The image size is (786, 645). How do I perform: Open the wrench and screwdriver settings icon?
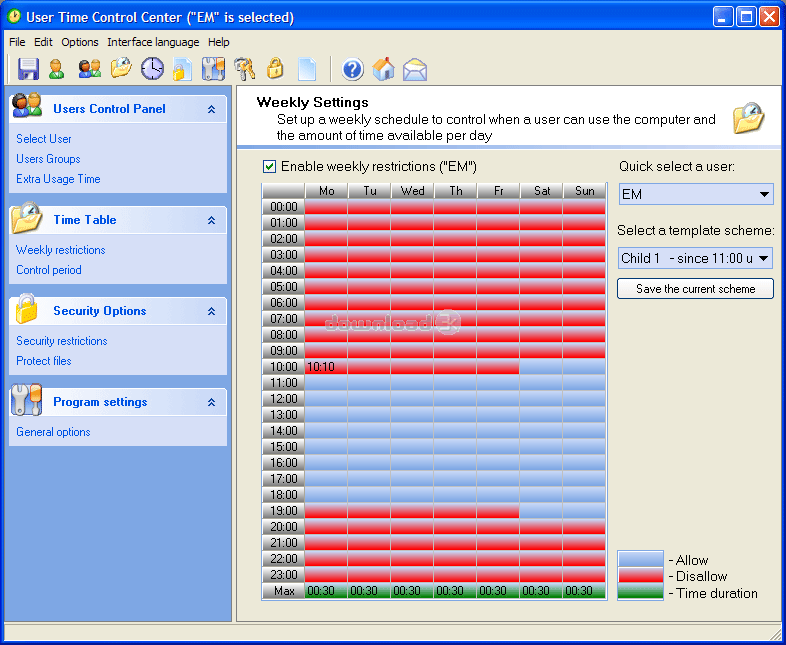pyautogui.click(x=213, y=69)
